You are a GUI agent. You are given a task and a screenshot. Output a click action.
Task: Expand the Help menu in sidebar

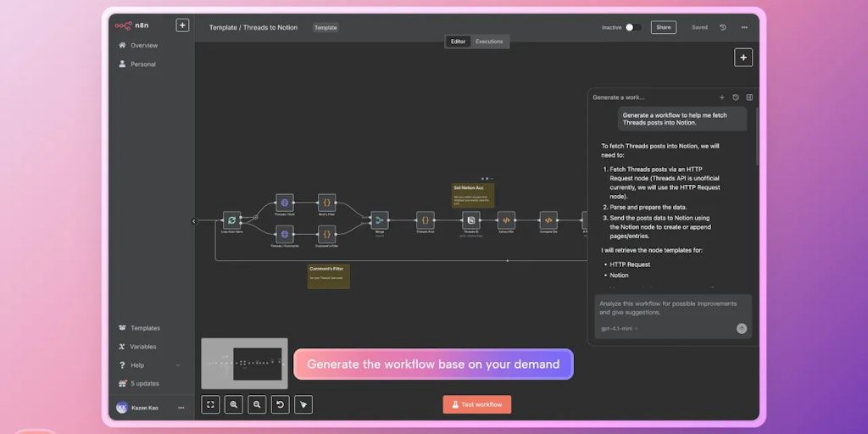(177, 365)
